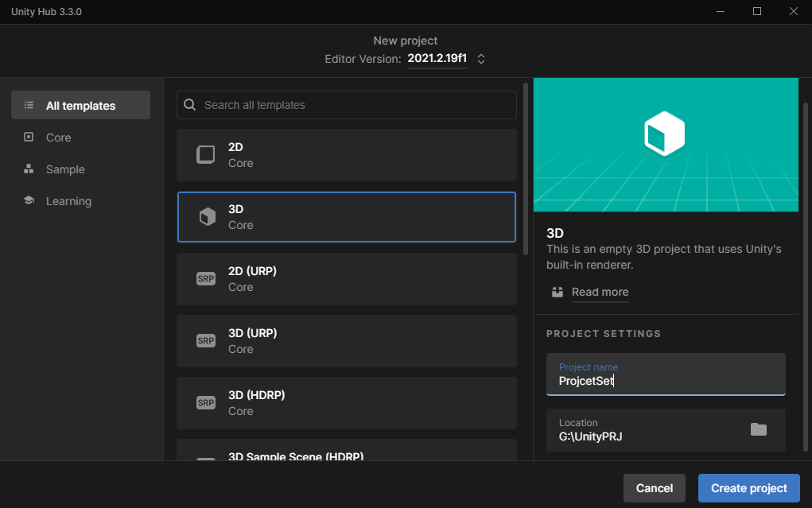
Task: Minimize the Unity Hub window
Action: 721,11
